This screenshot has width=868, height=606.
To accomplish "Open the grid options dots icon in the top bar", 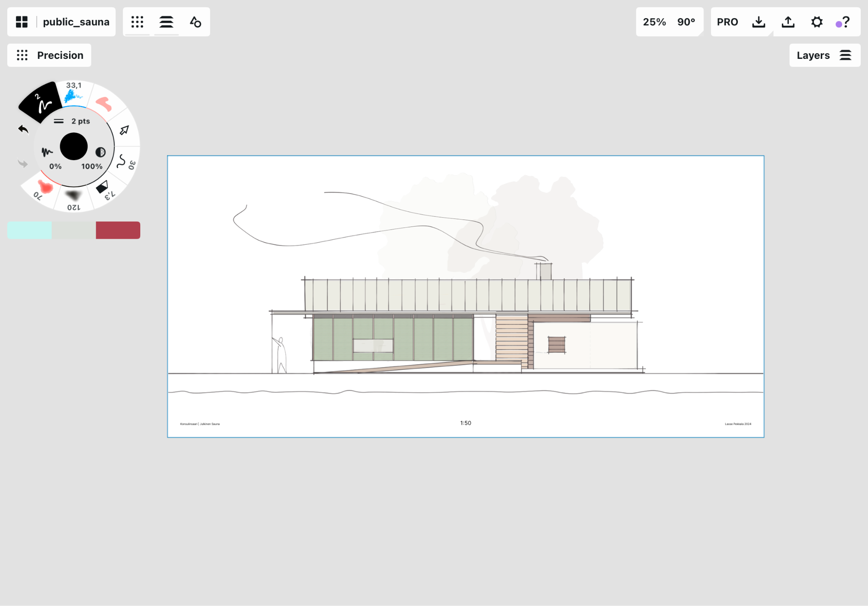I will (x=137, y=22).
